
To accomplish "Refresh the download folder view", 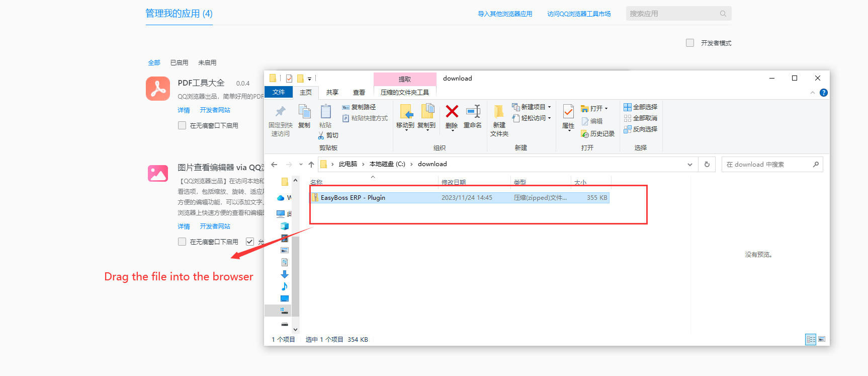I will coord(707,165).
